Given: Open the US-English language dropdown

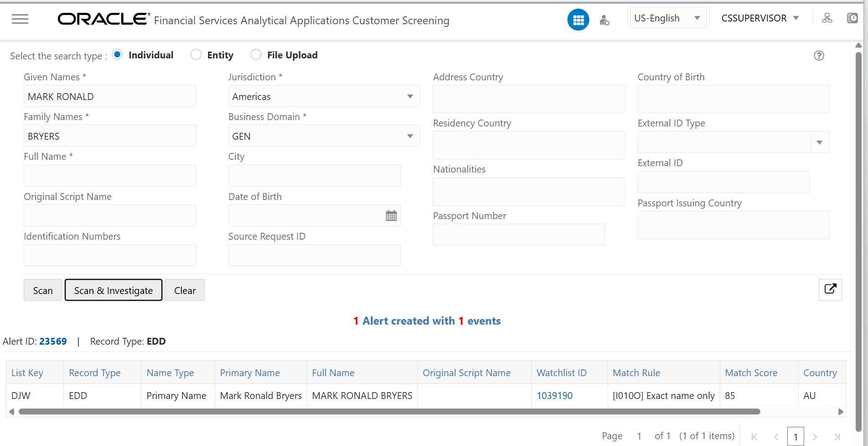Looking at the screenshot, I should (x=668, y=18).
